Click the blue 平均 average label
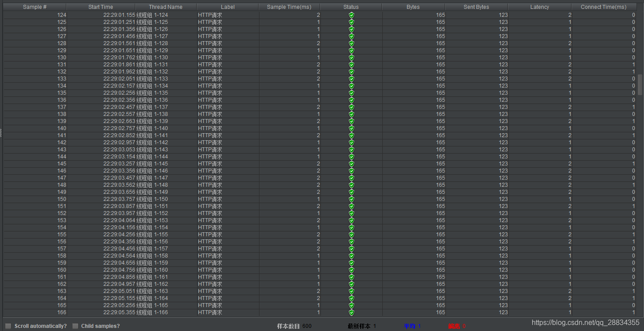Screen dimensions: 644x331 [x=409, y=326]
